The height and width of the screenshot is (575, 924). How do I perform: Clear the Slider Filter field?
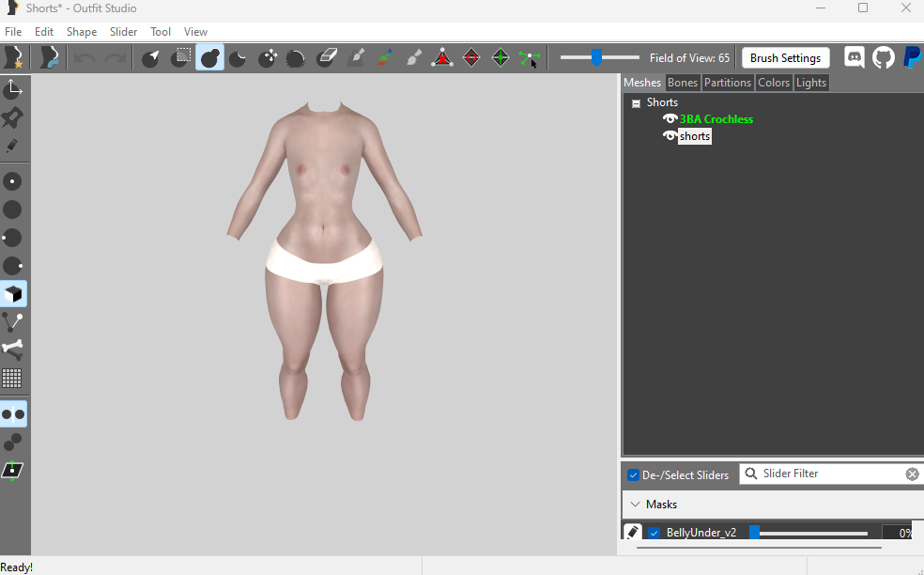point(912,474)
